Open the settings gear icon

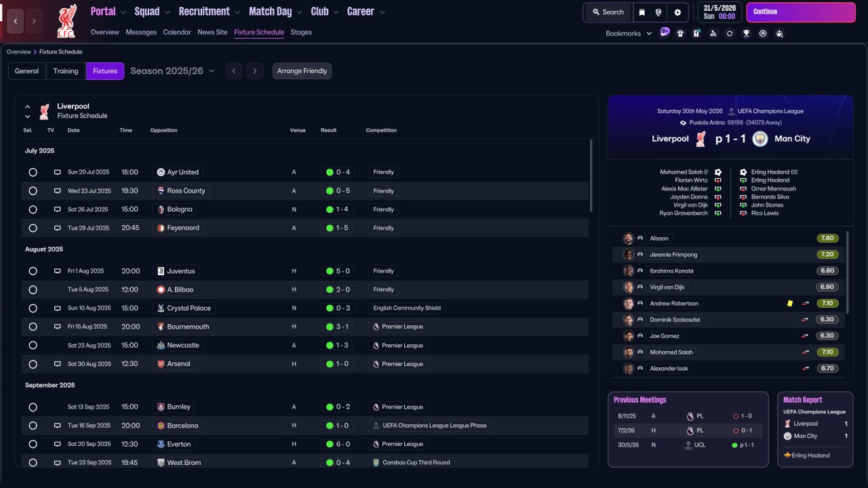677,12
